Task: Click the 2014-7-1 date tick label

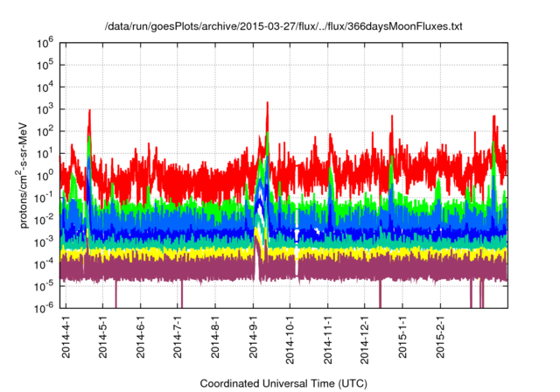Action: 178,336
